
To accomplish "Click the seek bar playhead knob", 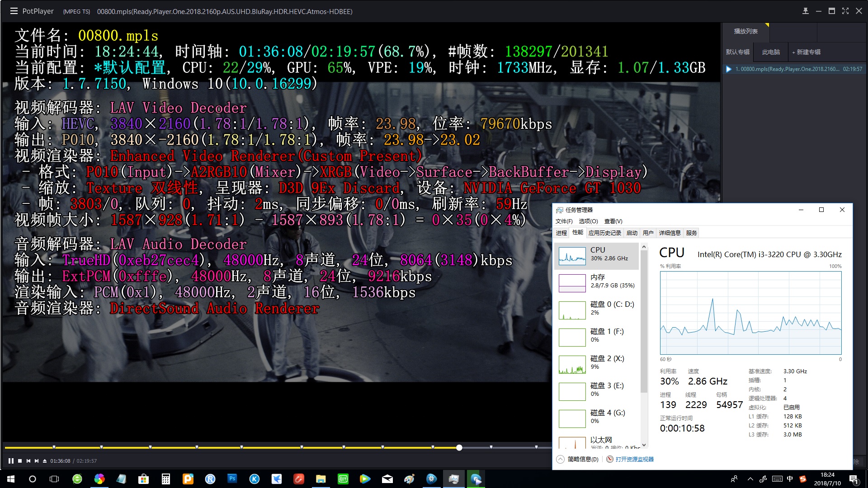I will (x=459, y=447).
